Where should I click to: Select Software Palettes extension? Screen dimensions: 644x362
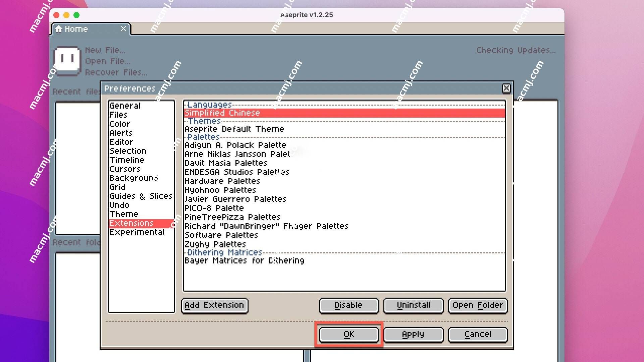pos(344,235)
